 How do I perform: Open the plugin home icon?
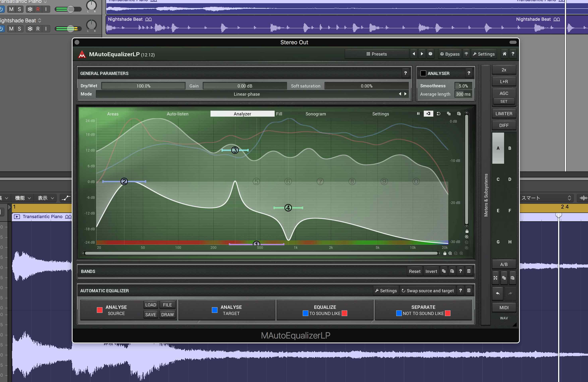[504, 54]
